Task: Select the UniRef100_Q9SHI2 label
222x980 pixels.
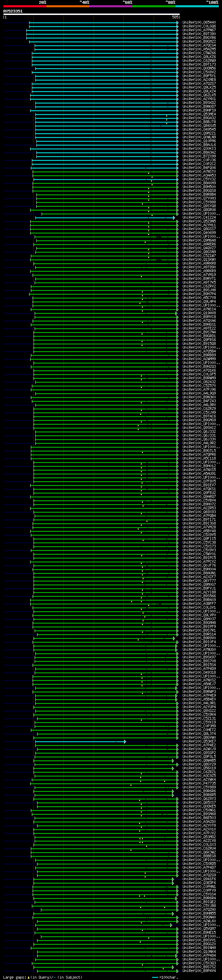Action: [199, 428]
